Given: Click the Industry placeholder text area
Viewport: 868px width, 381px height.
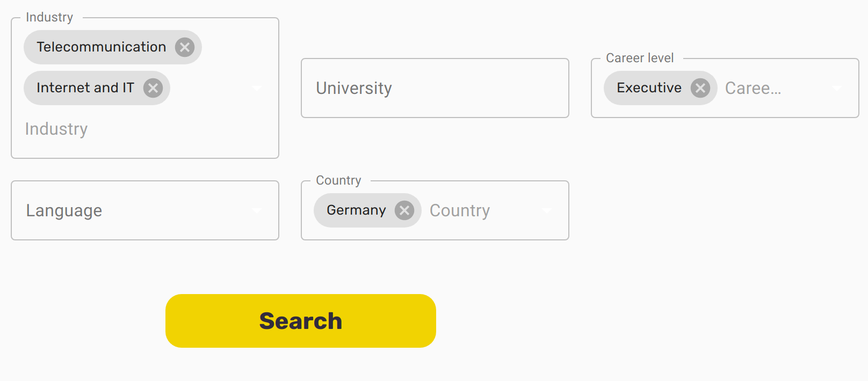Looking at the screenshot, I should pyautogui.click(x=56, y=129).
